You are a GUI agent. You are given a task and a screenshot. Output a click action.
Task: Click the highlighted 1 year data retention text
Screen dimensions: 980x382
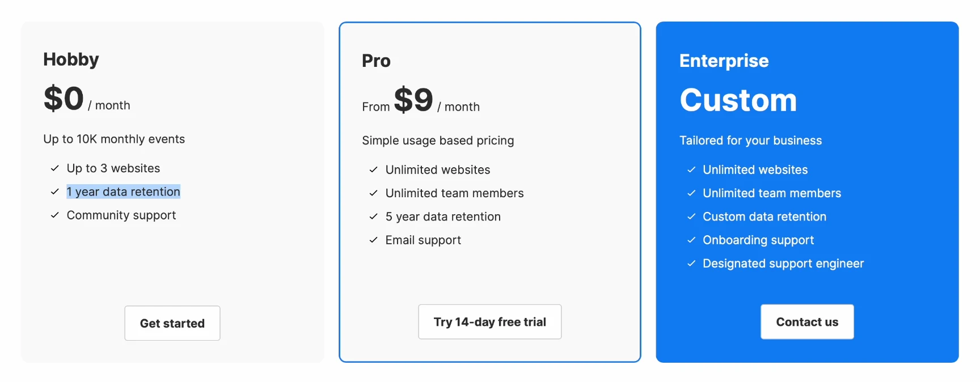point(123,192)
